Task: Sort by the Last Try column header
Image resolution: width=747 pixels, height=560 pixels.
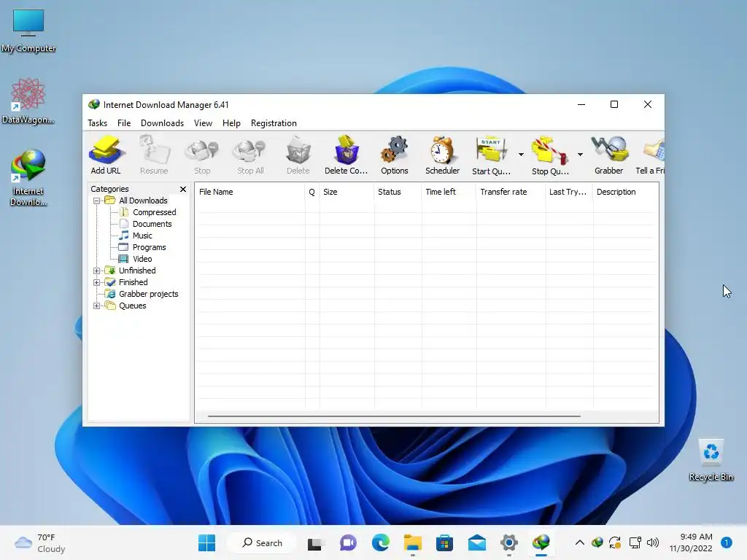Action: [x=569, y=192]
